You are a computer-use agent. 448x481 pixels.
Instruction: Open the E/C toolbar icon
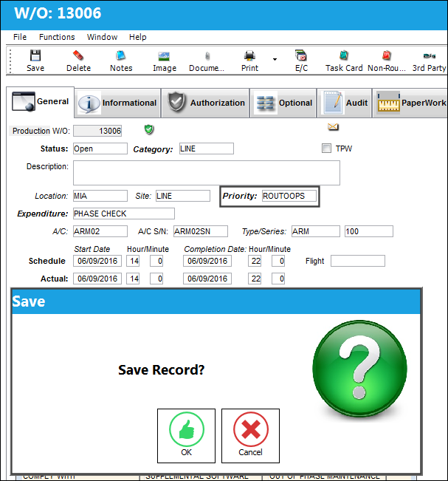(301, 56)
